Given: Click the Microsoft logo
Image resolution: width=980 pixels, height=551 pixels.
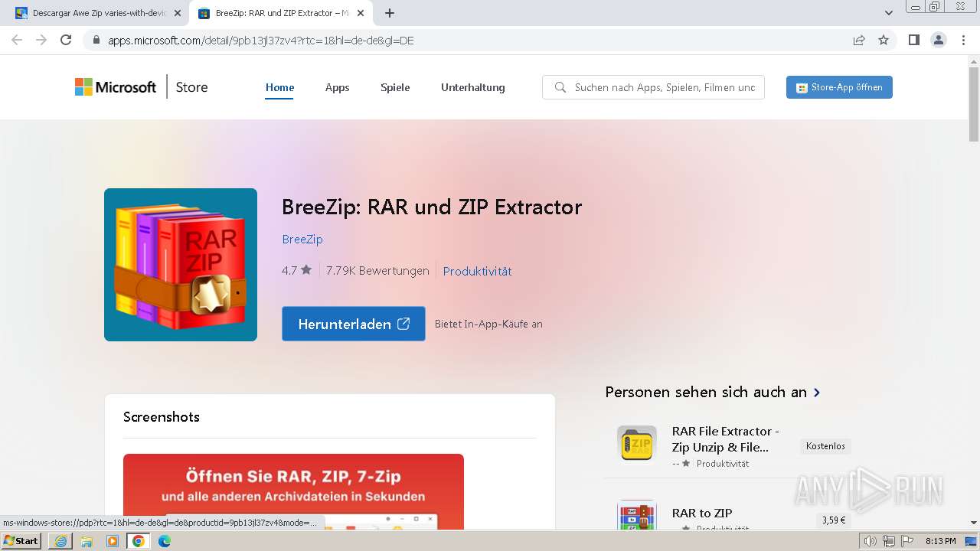Looking at the screenshot, I should [116, 87].
